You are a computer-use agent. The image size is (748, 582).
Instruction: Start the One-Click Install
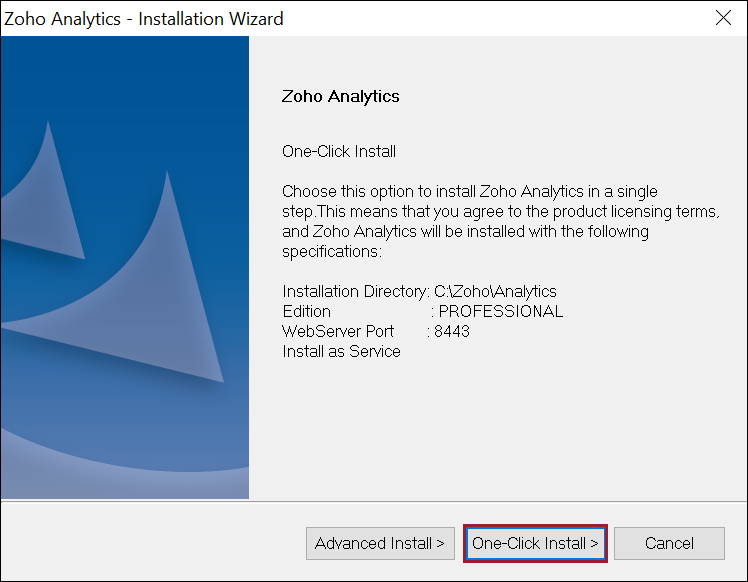coord(535,544)
